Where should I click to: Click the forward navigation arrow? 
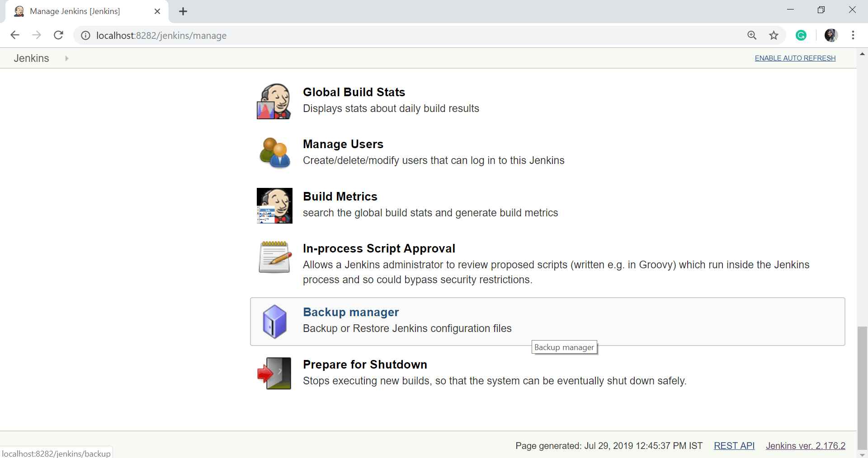pyautogui.click(x=37, y=35)
